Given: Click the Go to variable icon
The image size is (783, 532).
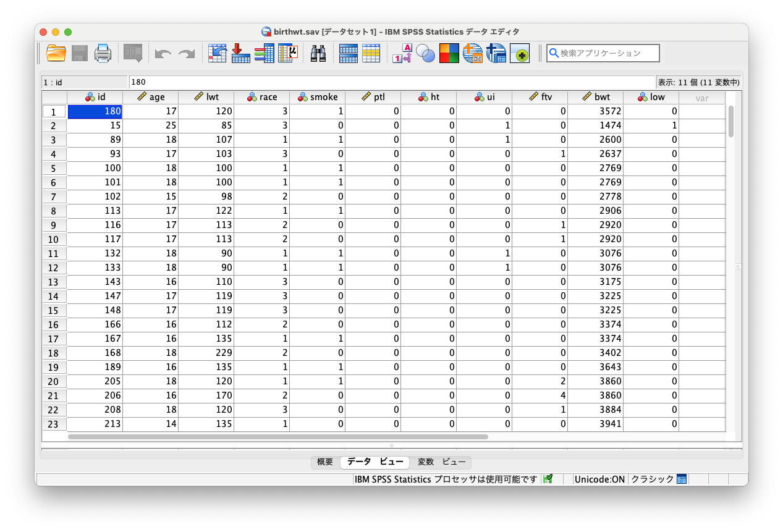Looking at the screenshot, I should [x=240, y=54].
